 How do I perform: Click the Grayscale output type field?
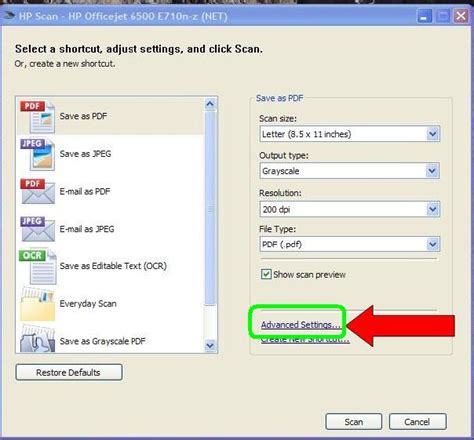coord(349,171)
